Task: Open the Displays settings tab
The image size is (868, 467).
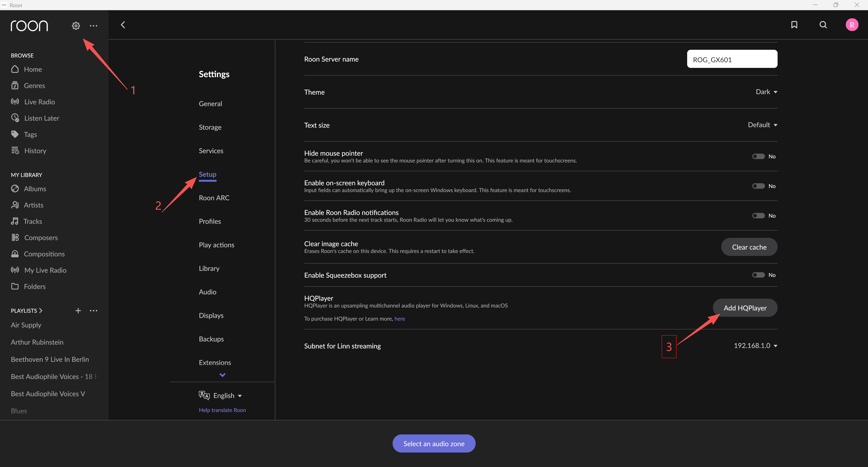Action: (x=211, y=315)
